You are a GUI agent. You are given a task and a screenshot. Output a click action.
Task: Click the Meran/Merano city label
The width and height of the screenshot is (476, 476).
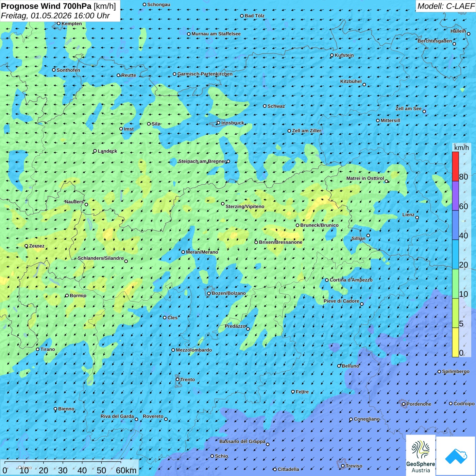(202, 252)
